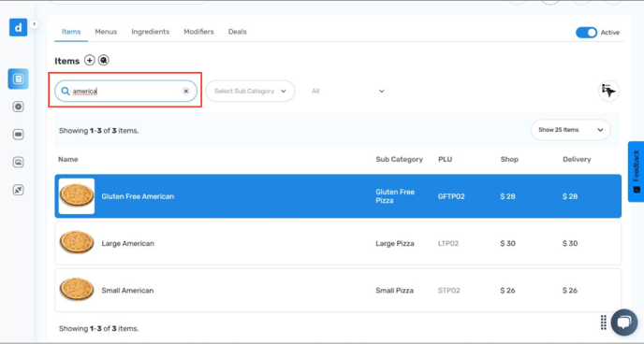Screen dimensions: 644x344
Task: Click the blue 'd' logo icon
Action: 18,27
